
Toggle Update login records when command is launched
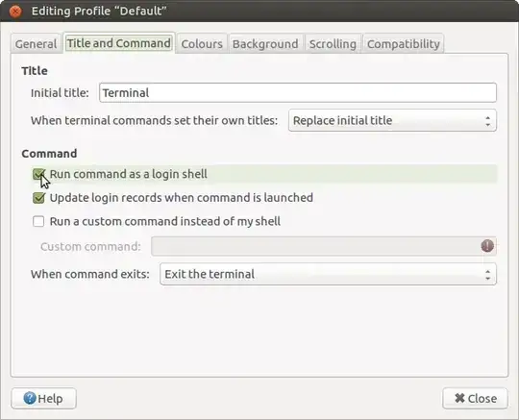coord(38,198)
